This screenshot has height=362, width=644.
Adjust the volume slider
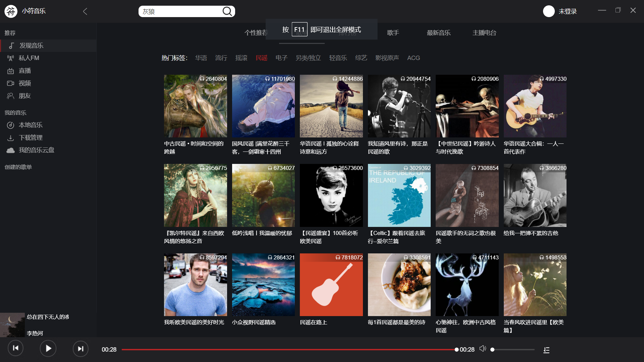[x=513, y=350]
